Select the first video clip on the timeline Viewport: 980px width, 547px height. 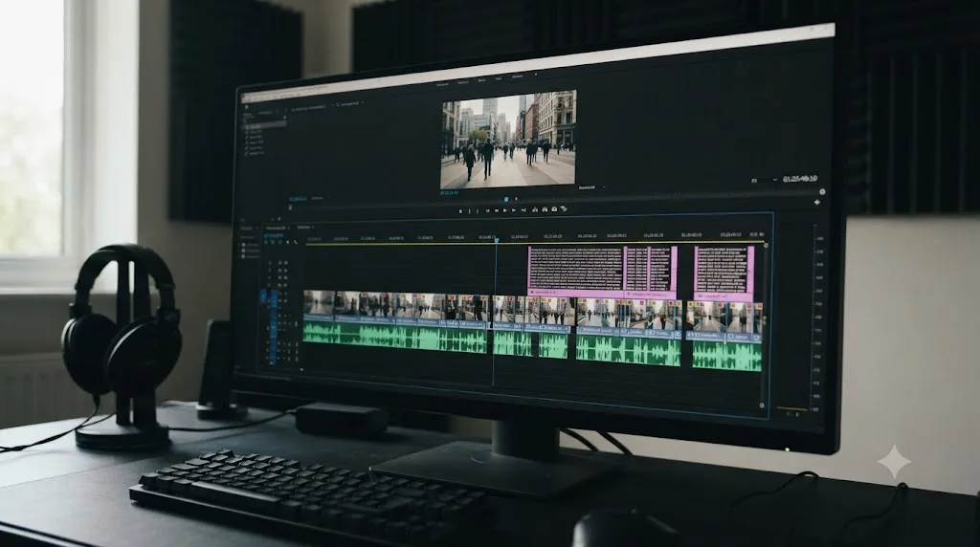coord(320,305)
